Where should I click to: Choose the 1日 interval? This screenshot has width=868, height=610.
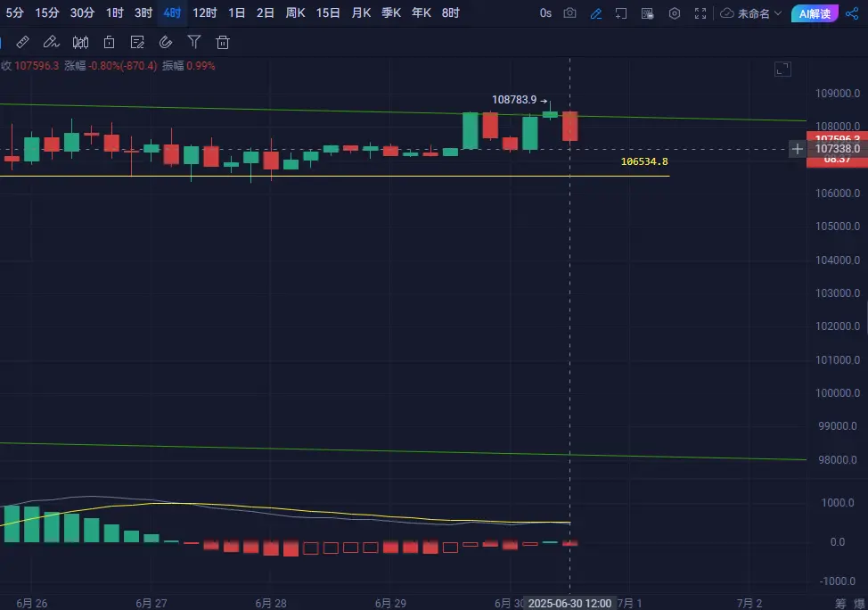[236, 12]
